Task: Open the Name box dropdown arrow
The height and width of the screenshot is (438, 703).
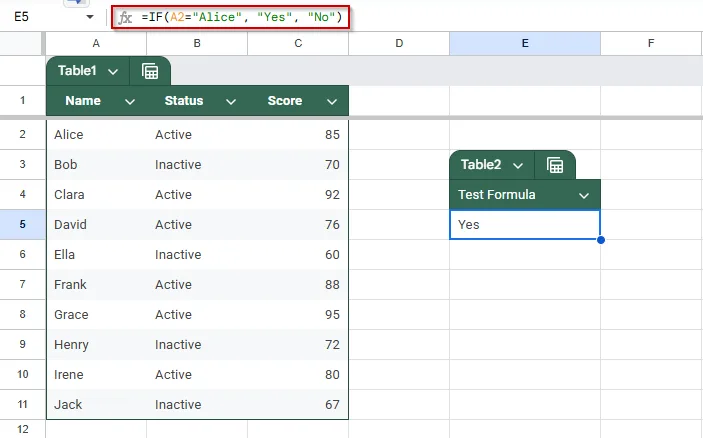Action: pyautogui.click(x=90, y=17)
